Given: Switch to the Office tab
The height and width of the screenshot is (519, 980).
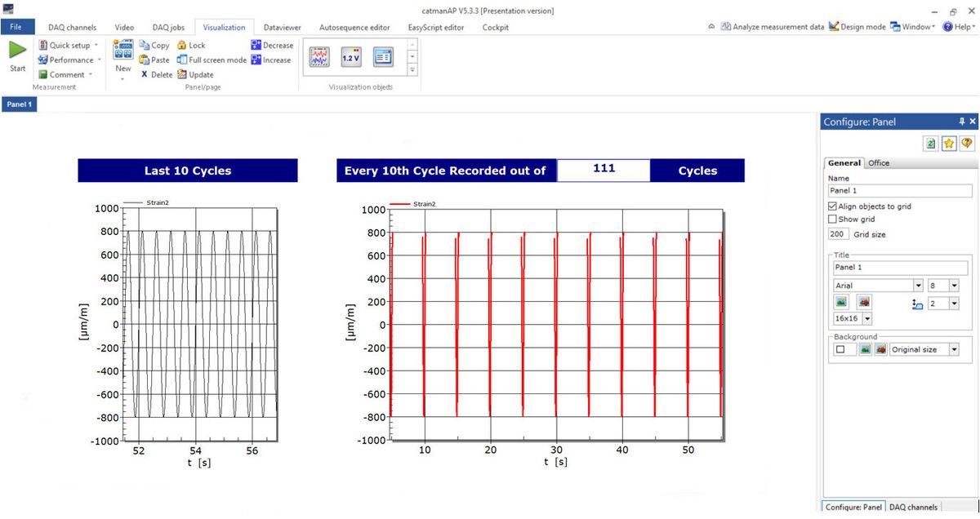Looking at the screenshot, I should pyautogui.click(x=878, y=162).
